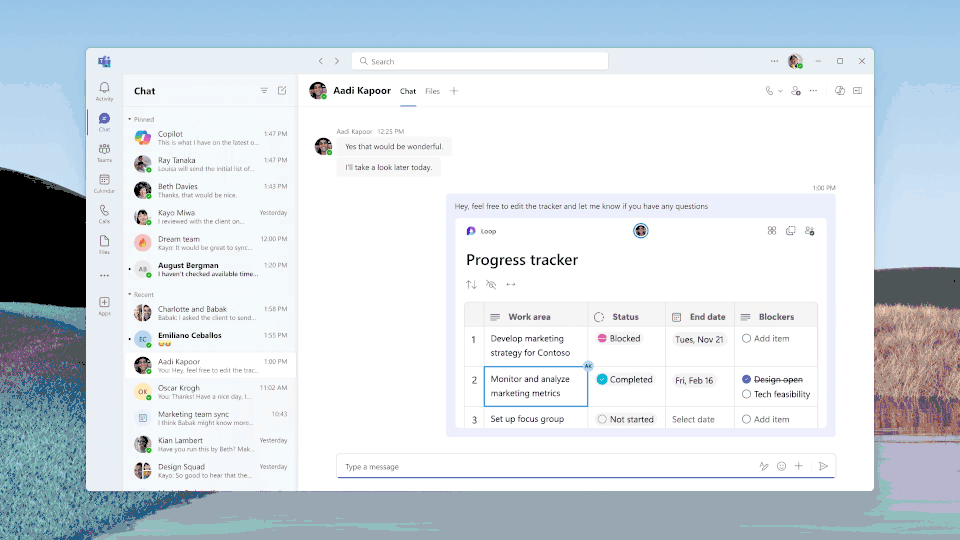Open the Copilot chat

point(211,138)
